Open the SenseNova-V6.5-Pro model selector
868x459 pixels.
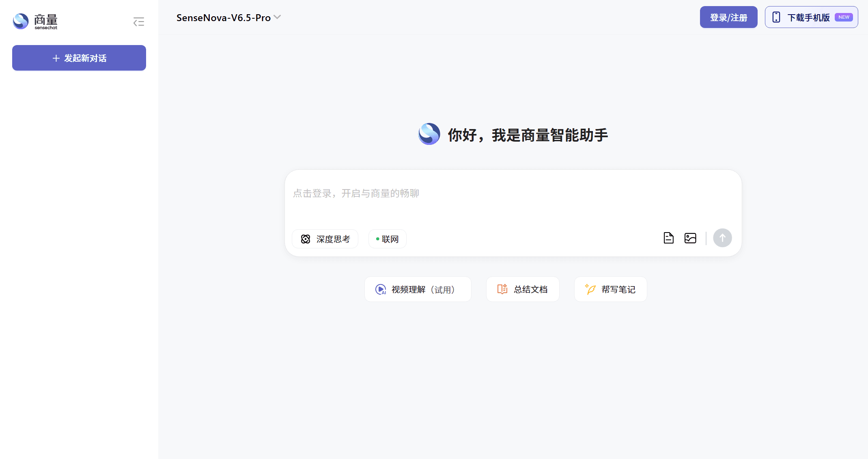[x=228, y=17]
